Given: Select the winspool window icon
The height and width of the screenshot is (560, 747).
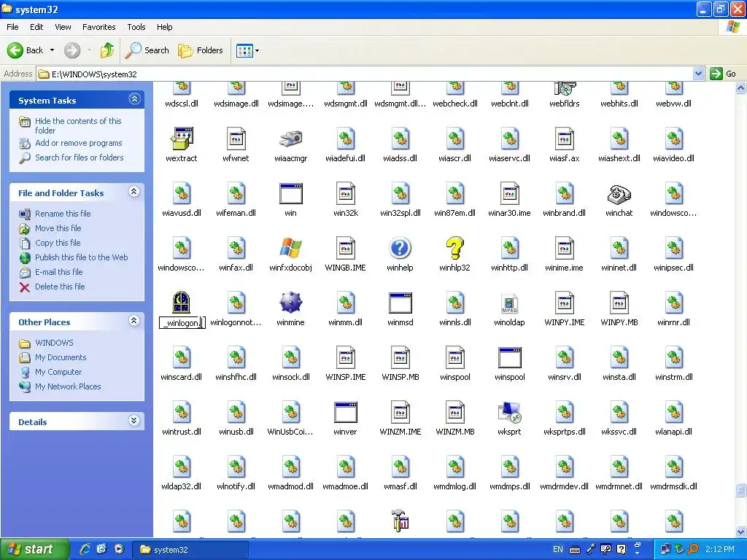Looking at the screenshot, I should (509, 357).
